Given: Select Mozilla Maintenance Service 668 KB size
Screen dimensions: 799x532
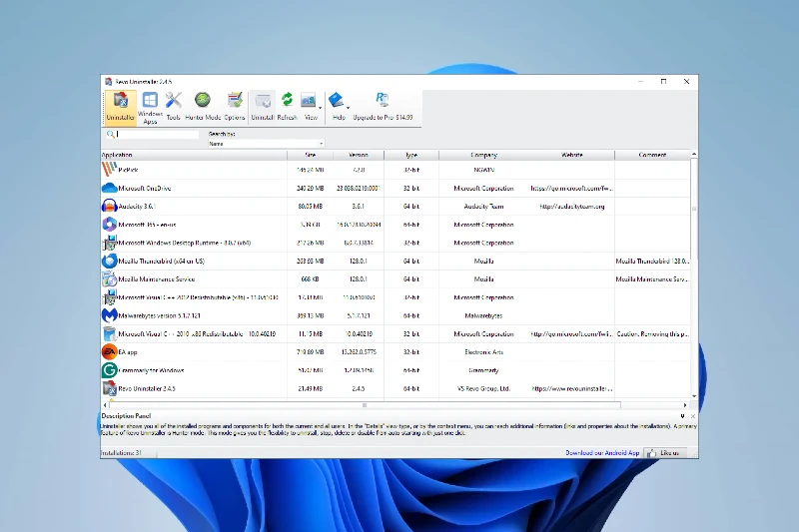Looking at the screenshot, I should point(310,279).
